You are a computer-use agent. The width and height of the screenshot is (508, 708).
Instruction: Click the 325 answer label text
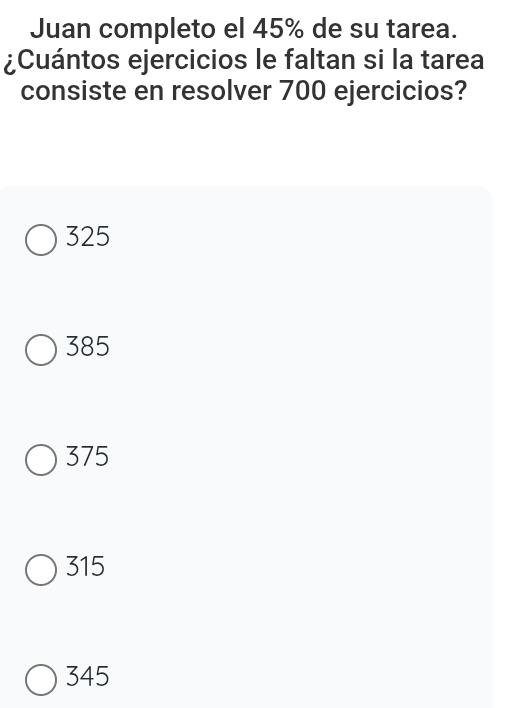(88, 236)
